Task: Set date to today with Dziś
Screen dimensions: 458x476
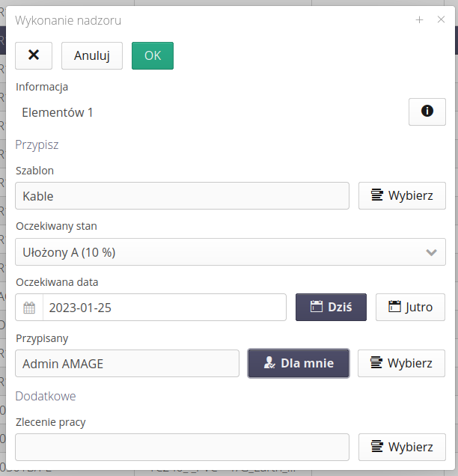Action: [331, 308]
